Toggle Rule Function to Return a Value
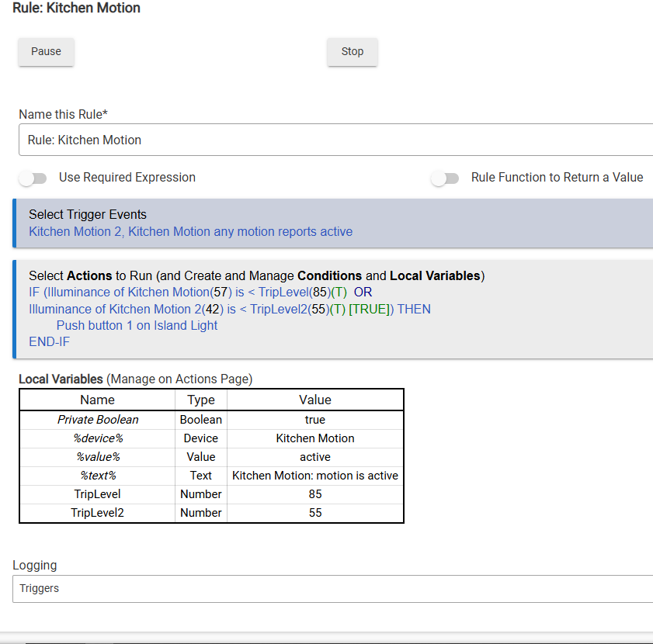 [446, 178]
